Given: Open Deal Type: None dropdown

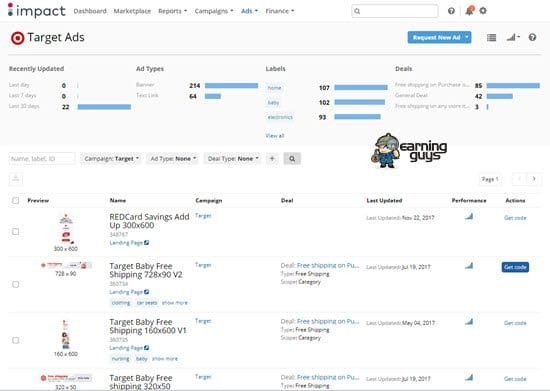Looking at the screenshot, I should click(x=233, y=159).
